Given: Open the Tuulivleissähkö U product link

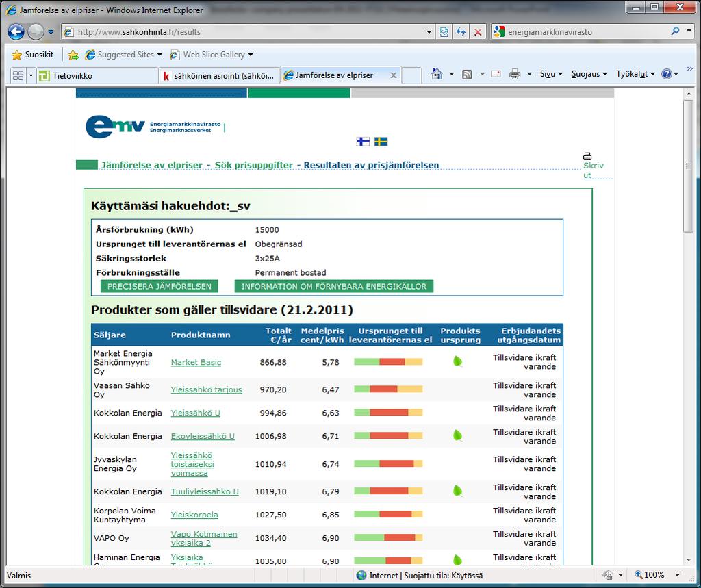Looking at the screenshot, I should (205, 491).
